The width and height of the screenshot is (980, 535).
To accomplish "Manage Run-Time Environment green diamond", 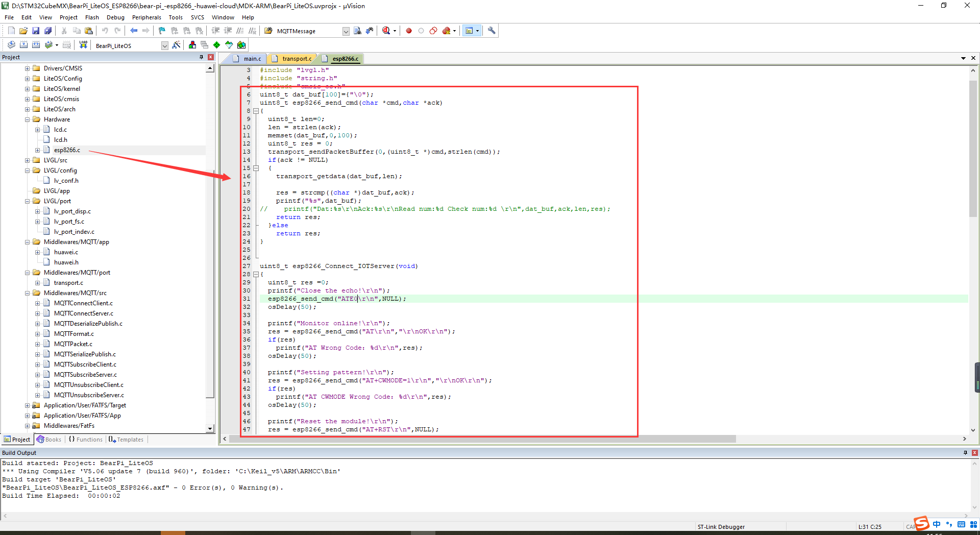I will [217, 45].
